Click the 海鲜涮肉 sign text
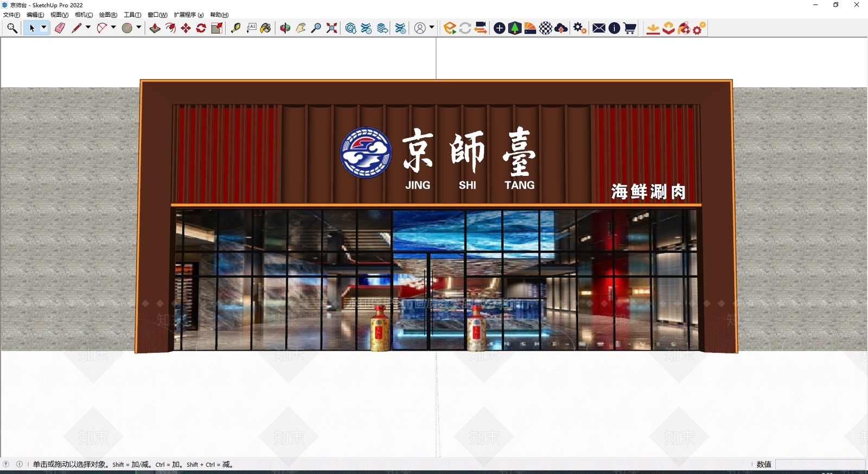Screen dimensions: 868x474 [648, 192]
